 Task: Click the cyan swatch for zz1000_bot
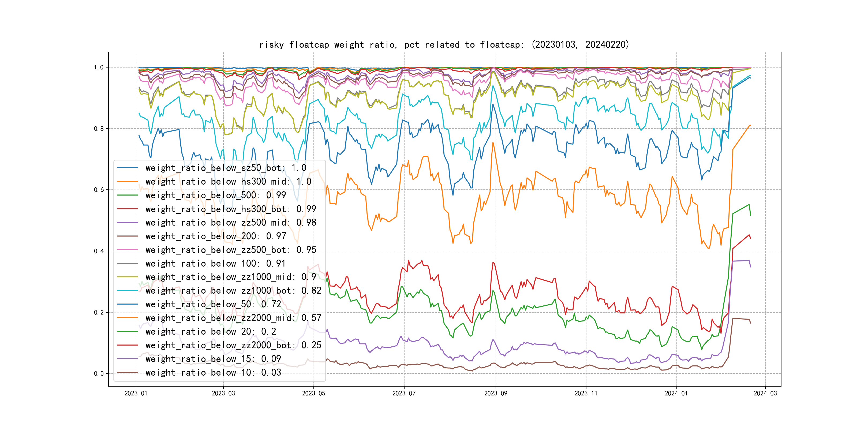[x=127, y=291]
